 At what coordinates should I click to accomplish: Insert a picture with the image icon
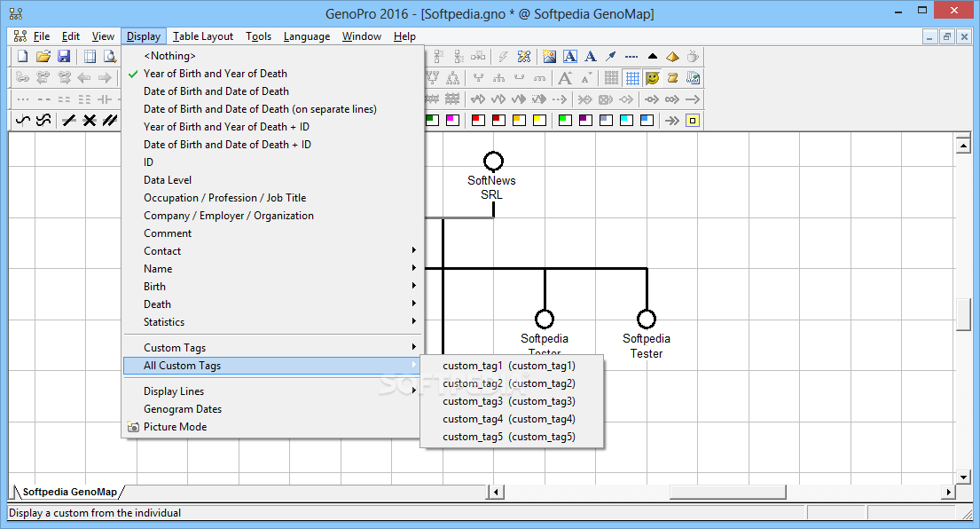tap(549, 56)
